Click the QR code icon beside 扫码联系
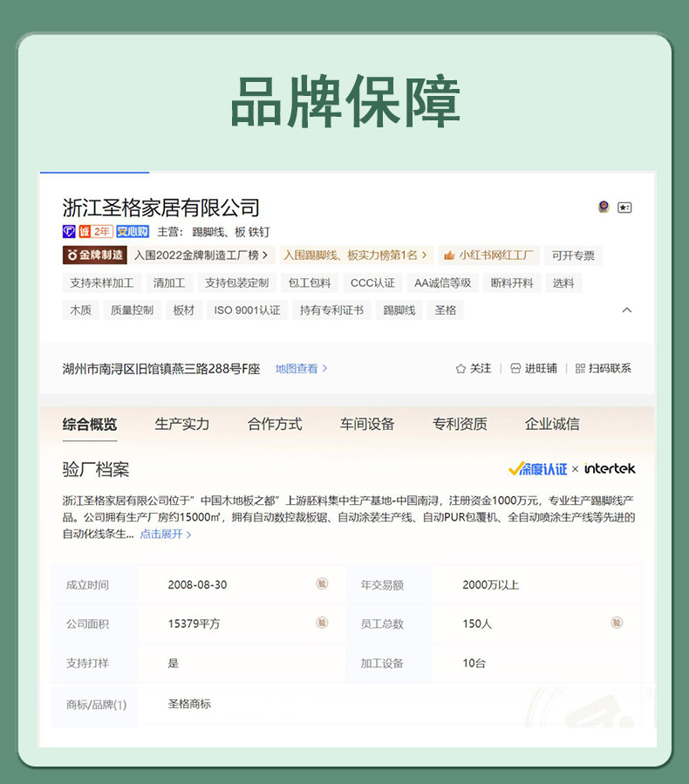The image size is (689, 784). 580,369
